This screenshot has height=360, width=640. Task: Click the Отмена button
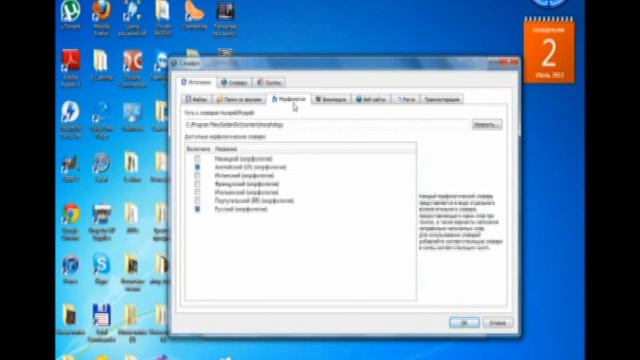498,322
